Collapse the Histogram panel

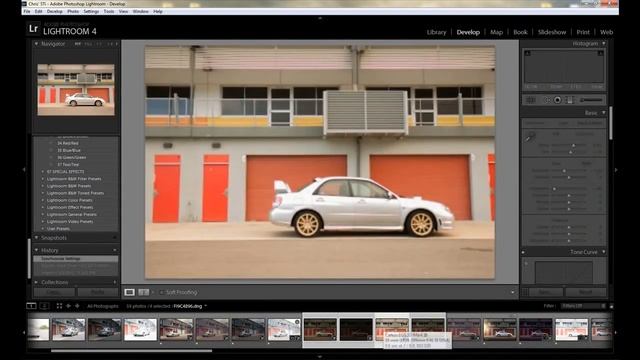(604, 44)
